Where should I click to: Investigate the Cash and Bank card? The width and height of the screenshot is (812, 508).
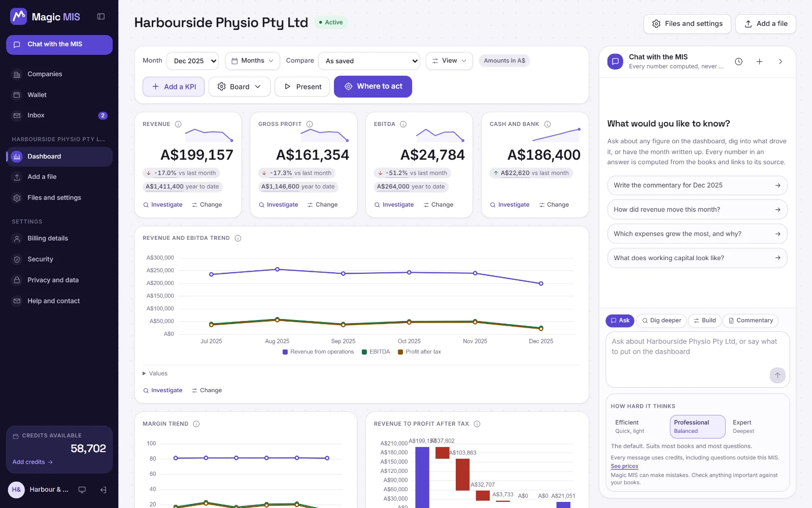(510, 205)
